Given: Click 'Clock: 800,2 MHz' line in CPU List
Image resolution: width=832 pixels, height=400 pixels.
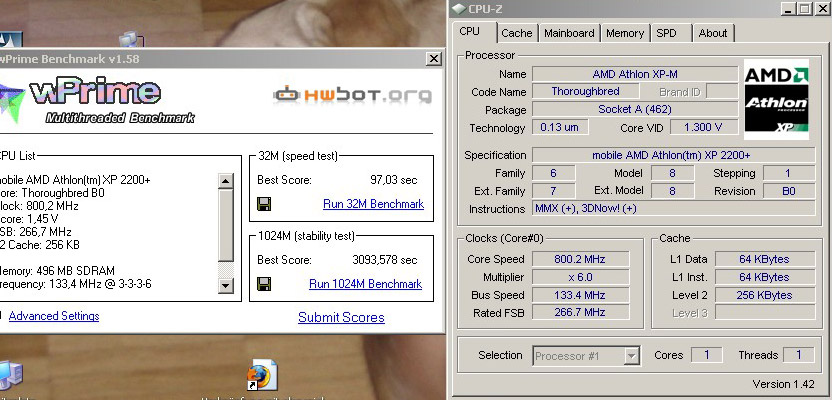Looking at the screenshot, I should tap(39, 206).
